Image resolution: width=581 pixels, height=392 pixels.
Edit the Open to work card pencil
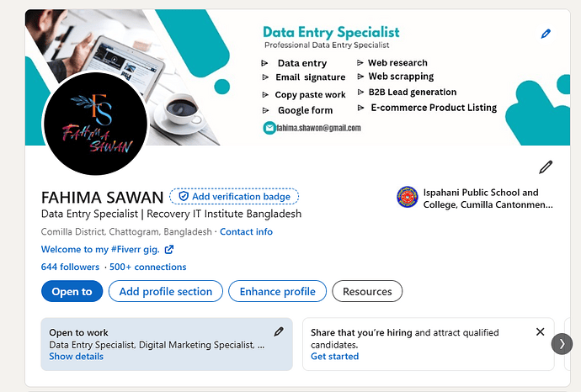pos(279,331)
